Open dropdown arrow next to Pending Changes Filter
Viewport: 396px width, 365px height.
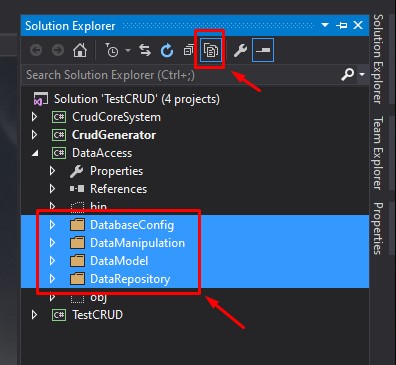click(x=128, y=50)
